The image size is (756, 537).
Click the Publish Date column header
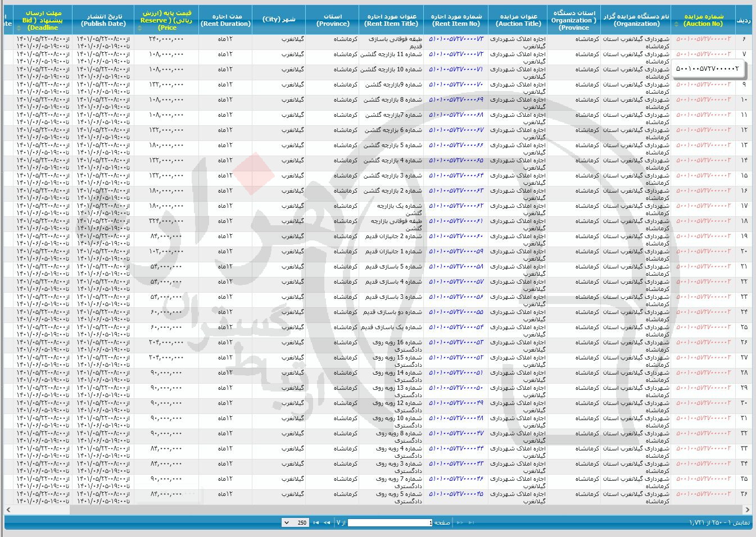pyautogui.click(x=103, y=20)
